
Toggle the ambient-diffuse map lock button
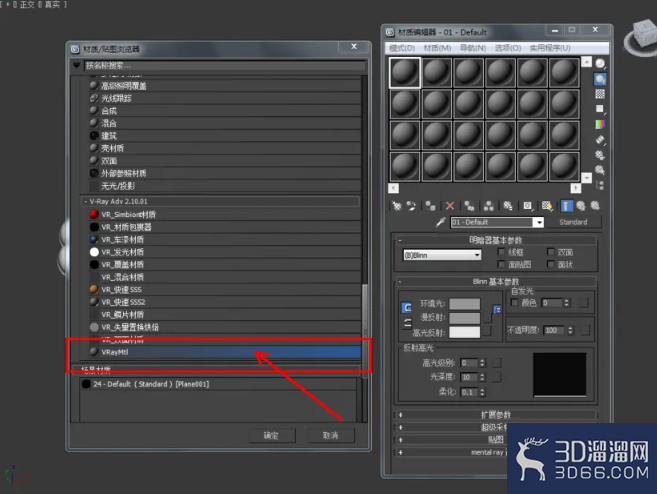click(497, 310)
